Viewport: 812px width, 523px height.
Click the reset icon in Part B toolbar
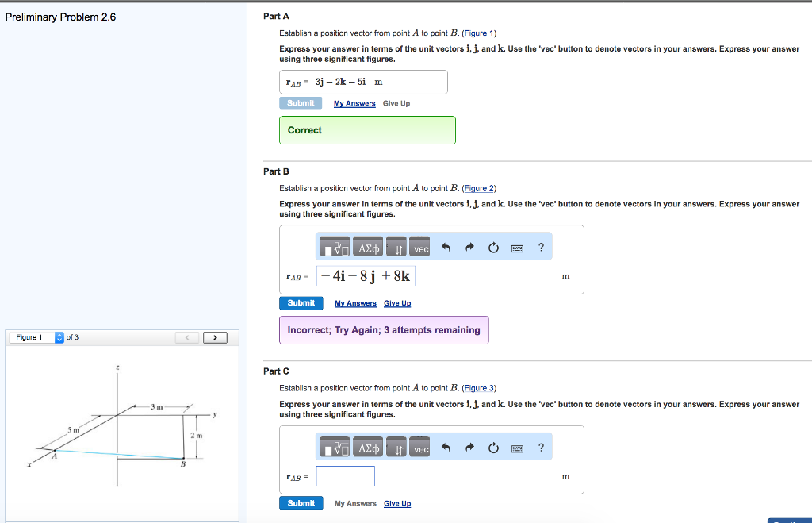[494, 247]
